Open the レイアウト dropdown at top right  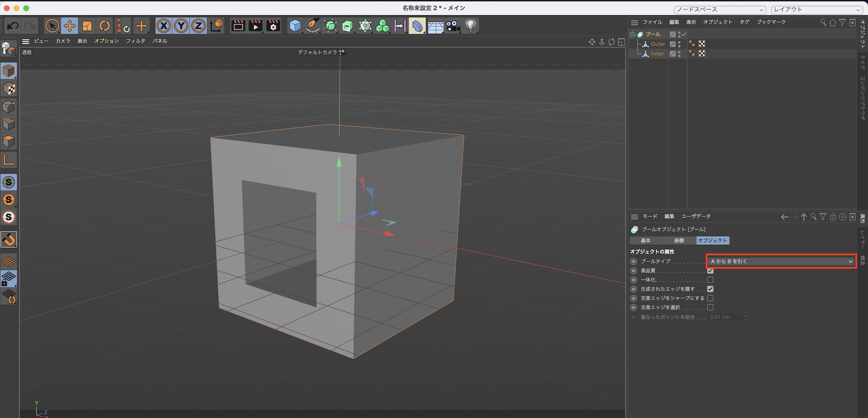coord(816,10)
